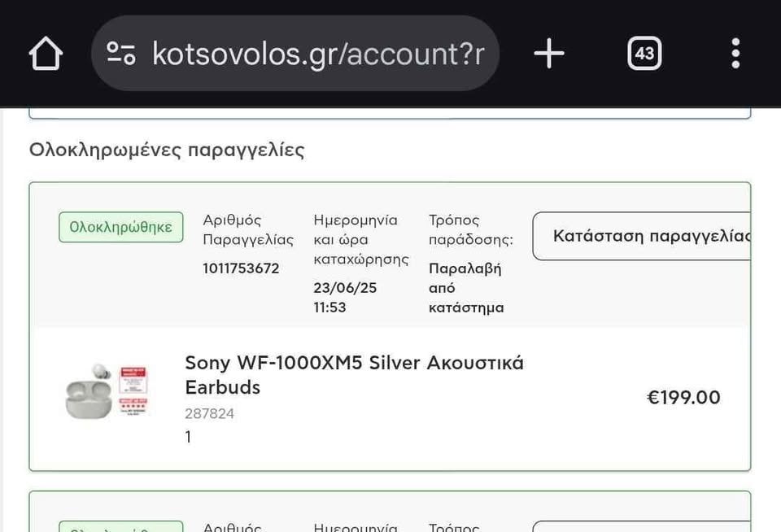Viewport: 781px width, 532px height.
Task: Open a new tab with plus icon
Action: click(549, 54)
